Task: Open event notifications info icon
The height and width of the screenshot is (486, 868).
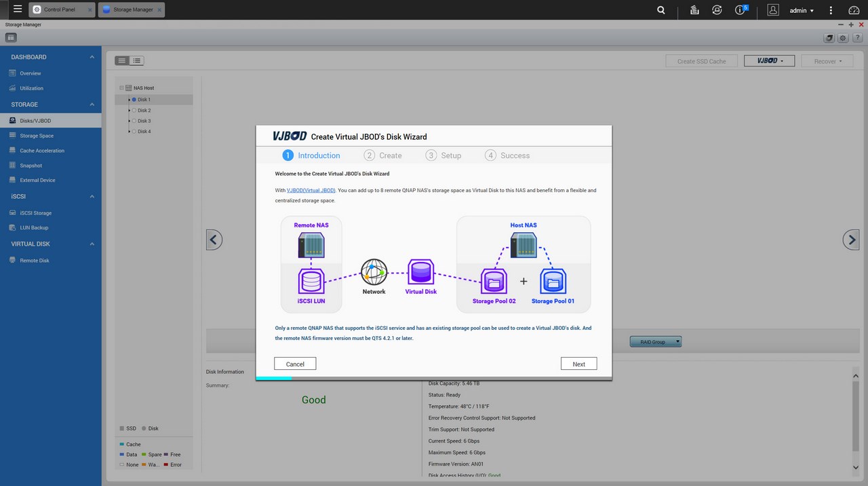Action: [741, 10]
